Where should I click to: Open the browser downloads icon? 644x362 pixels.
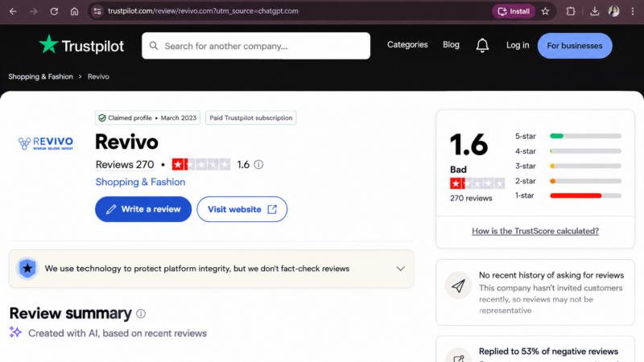click(594, 11)
